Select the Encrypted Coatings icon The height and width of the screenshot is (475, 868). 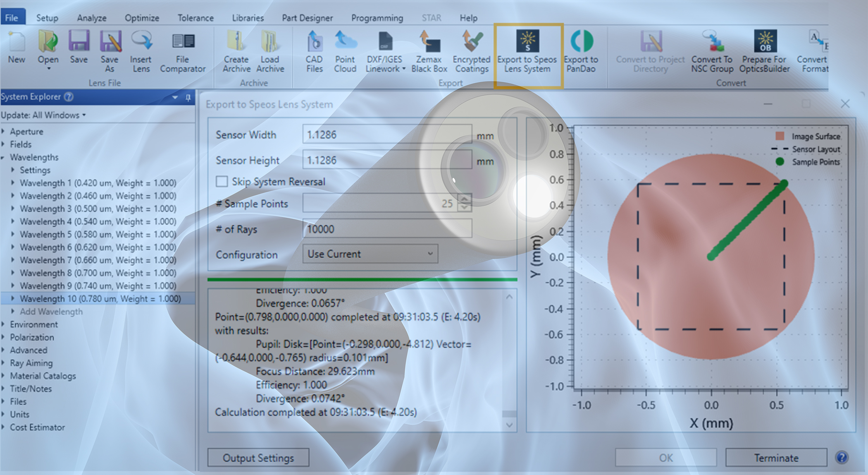(x=471, y=52)
